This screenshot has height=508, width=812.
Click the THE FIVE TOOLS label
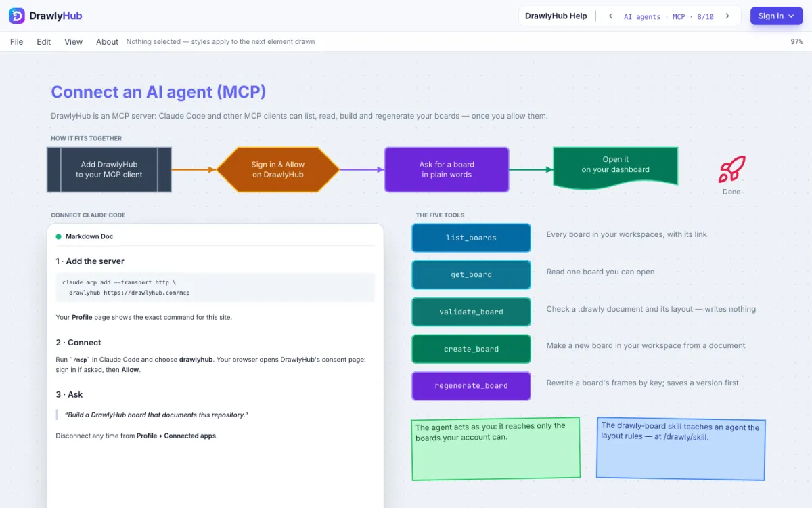coord(440,215)
